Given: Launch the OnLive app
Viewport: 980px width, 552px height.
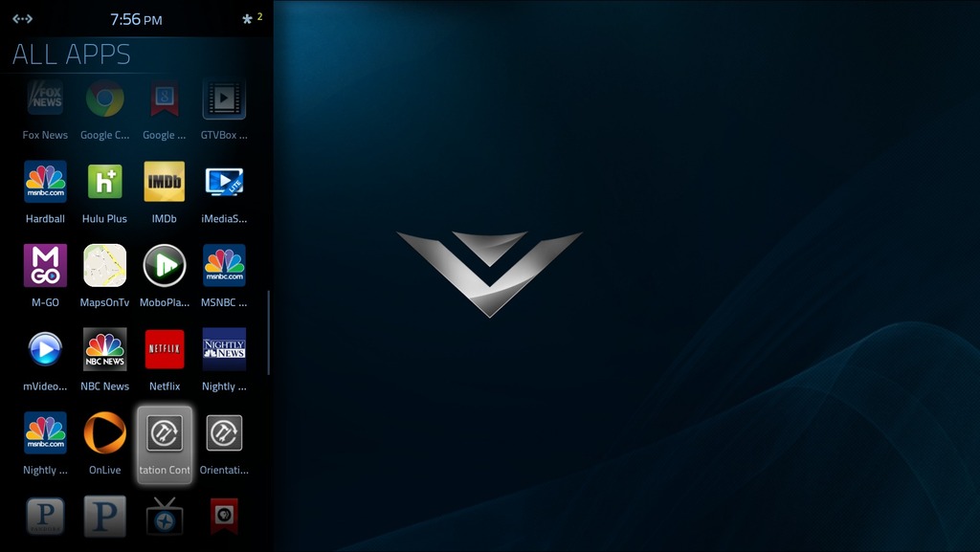Looking at the screenshot, I should (105, 432).
